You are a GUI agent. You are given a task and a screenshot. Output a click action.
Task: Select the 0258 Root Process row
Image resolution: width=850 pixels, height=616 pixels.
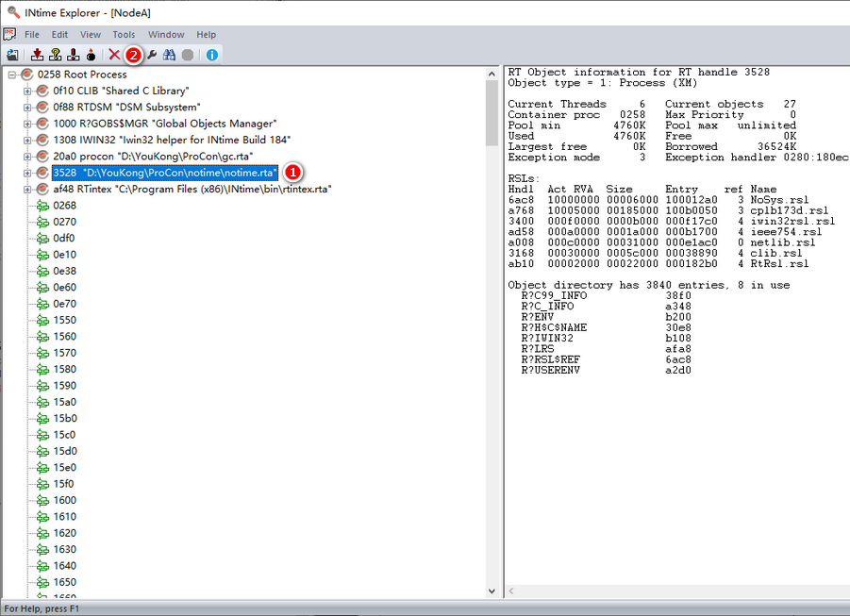tap(82, 75)
